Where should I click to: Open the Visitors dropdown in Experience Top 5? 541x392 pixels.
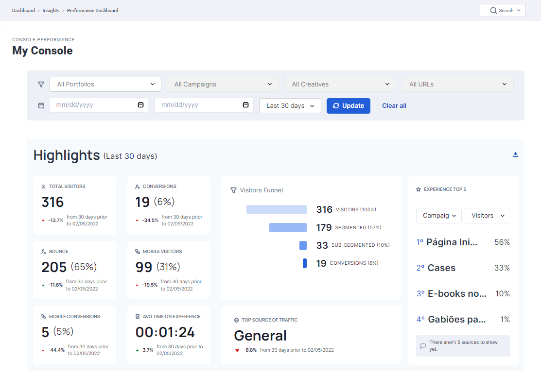pyautogui.click(x=488, y=216)
